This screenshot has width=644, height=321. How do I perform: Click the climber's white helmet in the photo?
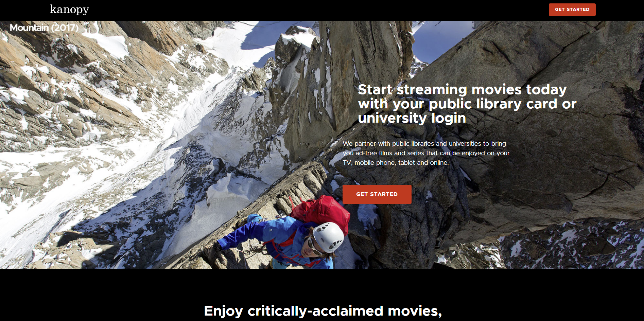328,237
